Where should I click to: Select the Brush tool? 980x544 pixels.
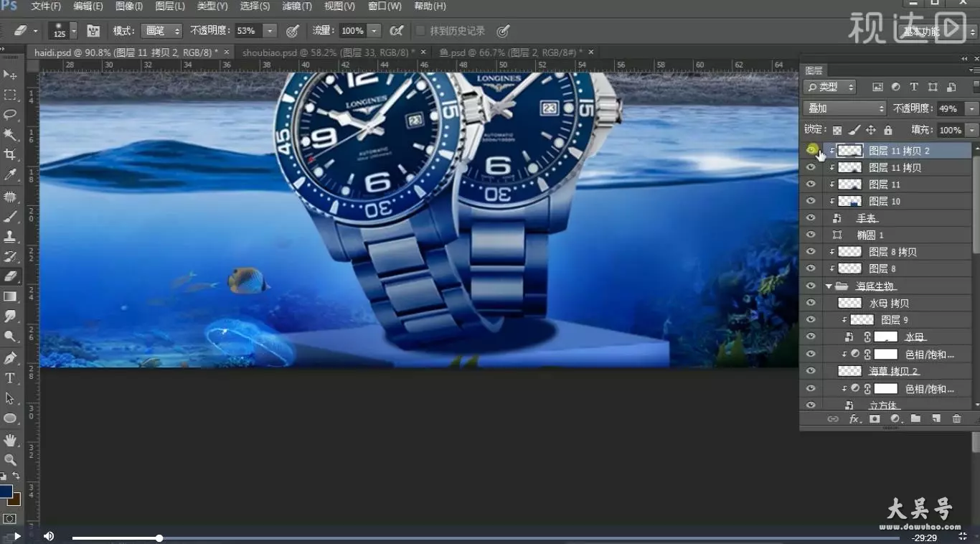click(10, 217)
